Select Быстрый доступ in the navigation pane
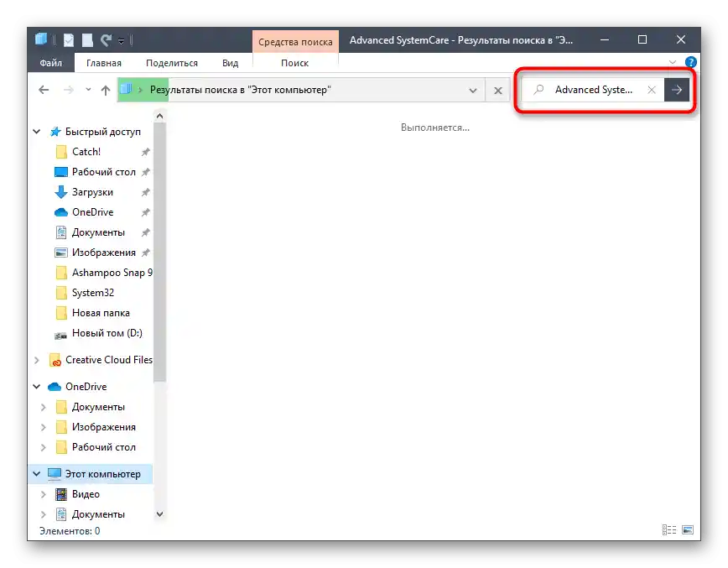The image size is (728, 568). [102, 132]
